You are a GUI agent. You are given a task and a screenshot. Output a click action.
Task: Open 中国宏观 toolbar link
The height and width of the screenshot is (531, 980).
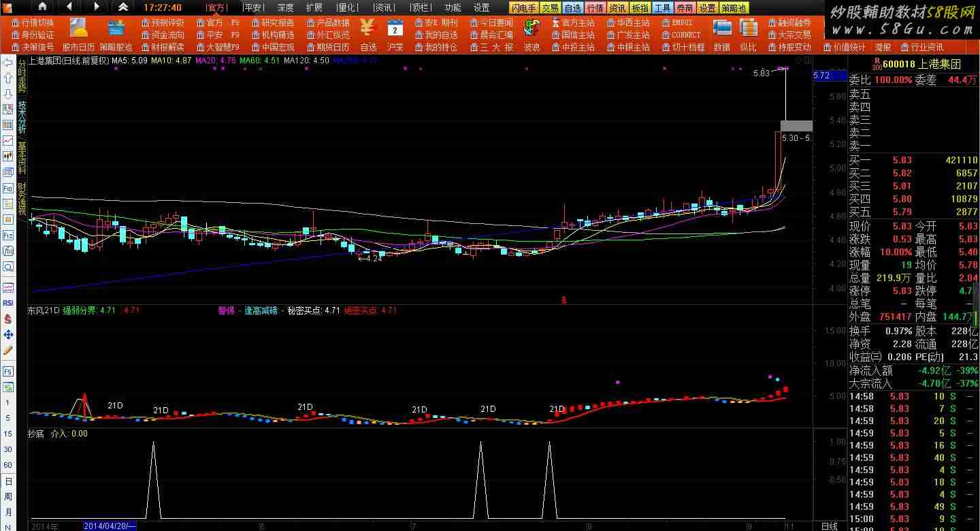[x=273, y=47]
